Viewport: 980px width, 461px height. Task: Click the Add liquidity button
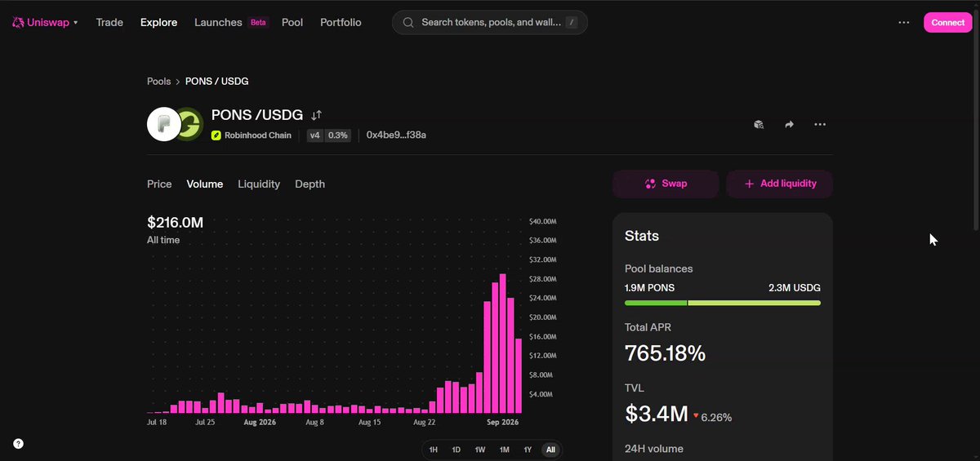point(780,184)
